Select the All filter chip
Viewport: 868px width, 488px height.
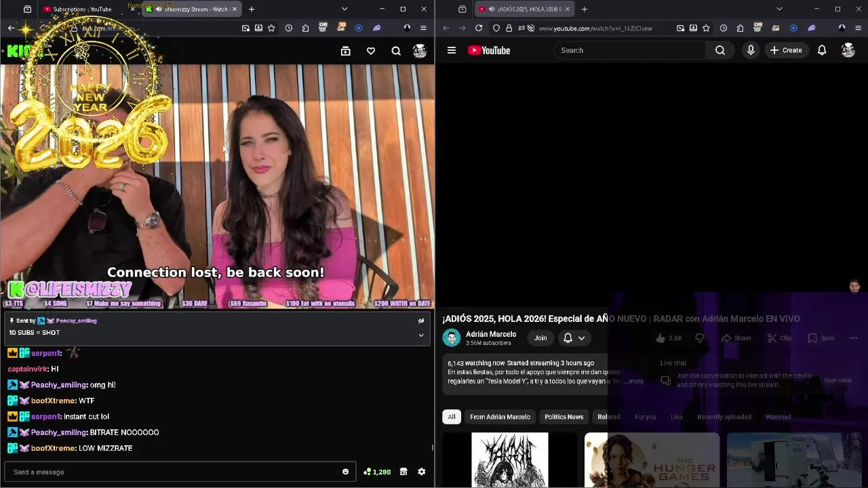point(452,417)
